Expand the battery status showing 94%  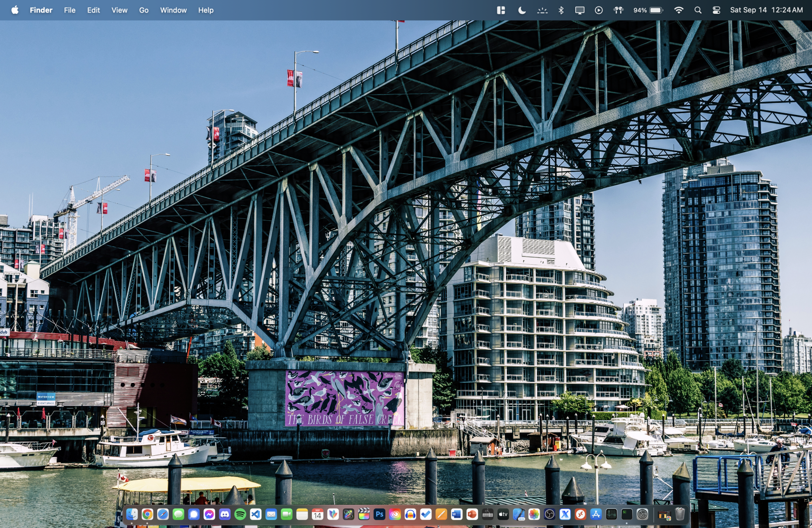(x=648, y=10)
